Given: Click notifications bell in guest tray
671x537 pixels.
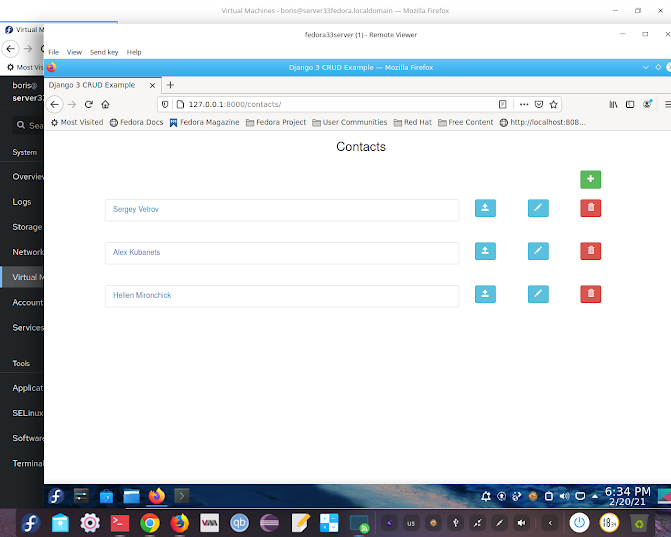Looking at the screenshot, I should 486,496.
